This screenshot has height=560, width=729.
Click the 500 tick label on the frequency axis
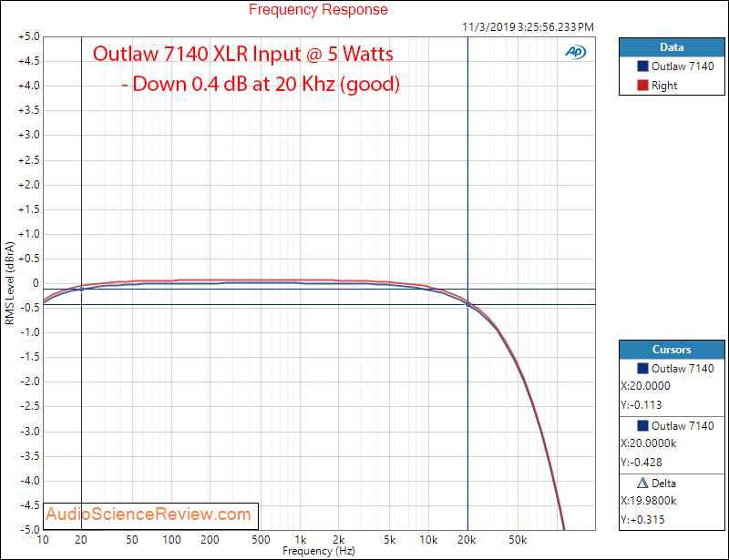(x=261, y=540)
